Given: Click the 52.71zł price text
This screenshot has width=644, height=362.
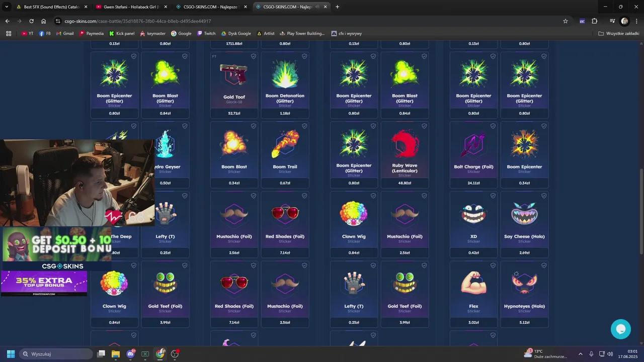Looking at the screenshot, I should tap(234, 113).
